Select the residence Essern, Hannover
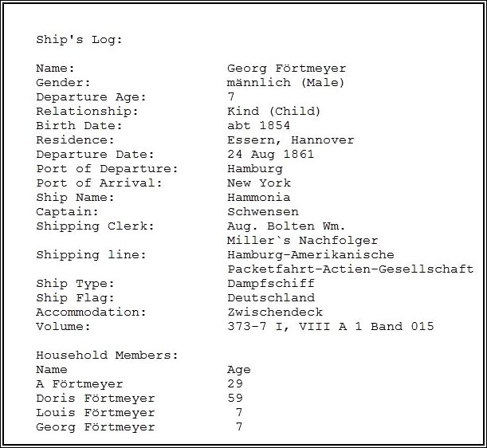The image size is (487, 448). [290, 140]
